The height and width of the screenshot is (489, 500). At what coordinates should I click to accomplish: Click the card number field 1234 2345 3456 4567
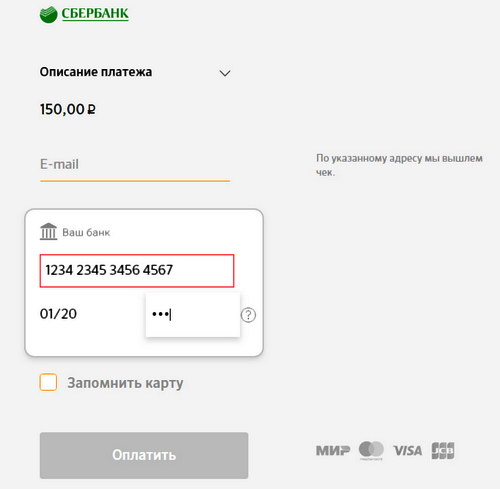pyautogui.click(x=137, y=271)
